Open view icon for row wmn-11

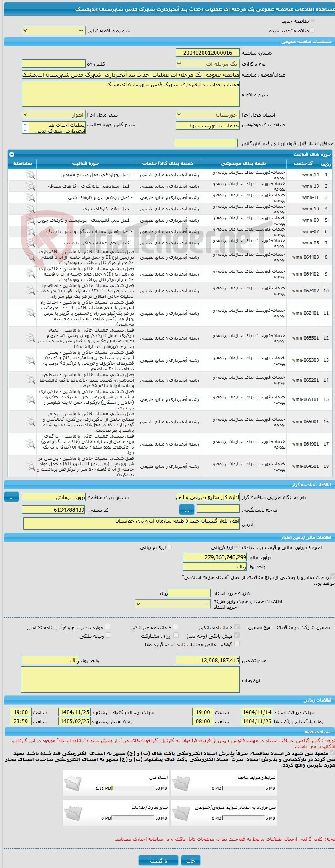click(x=30, y=197)
